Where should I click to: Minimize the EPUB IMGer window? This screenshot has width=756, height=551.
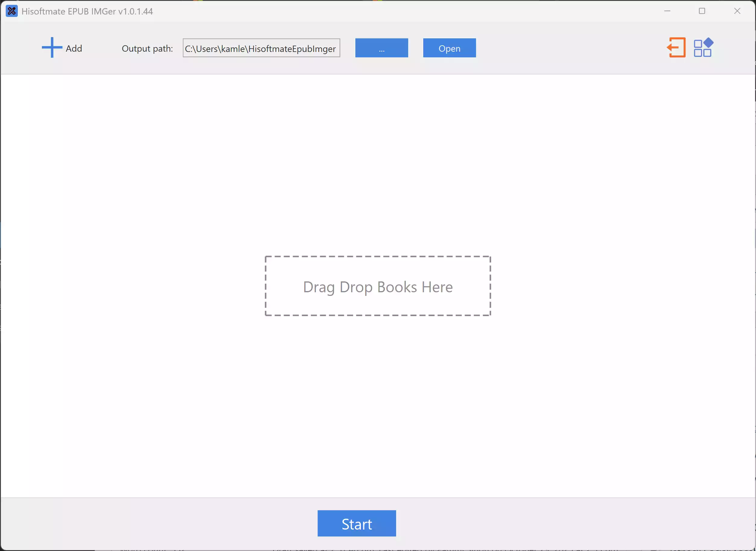667,11
